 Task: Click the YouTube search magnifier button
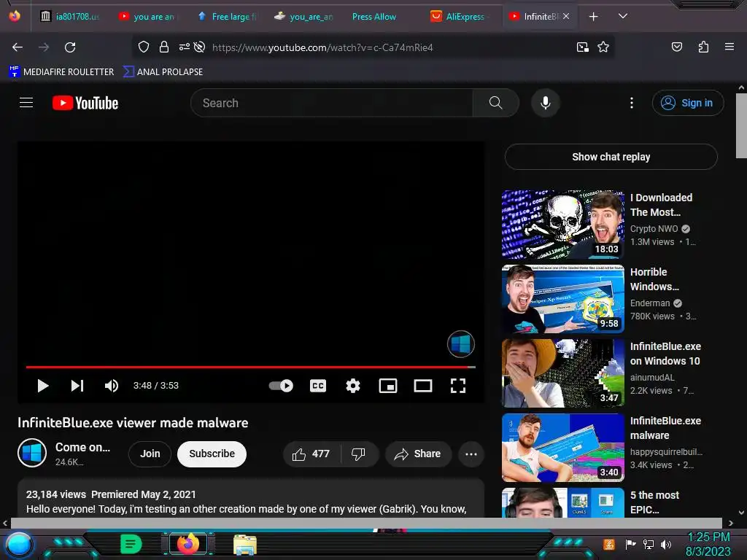pyautogui.click(x=495, y=103)
